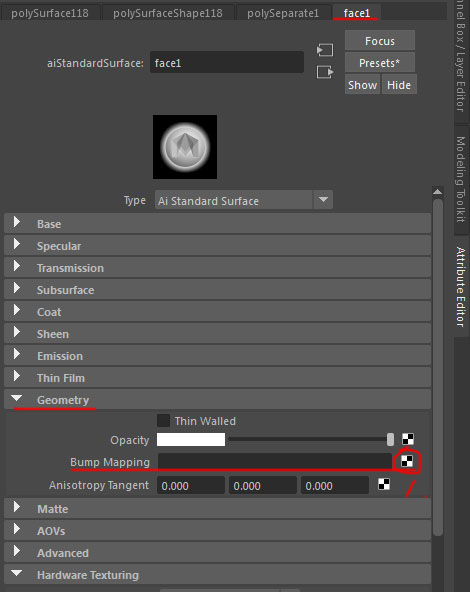This screenshot has width=470, height=592.
Task: Open the Modeling Toolkit side tab
Action: tap(461, 179)
